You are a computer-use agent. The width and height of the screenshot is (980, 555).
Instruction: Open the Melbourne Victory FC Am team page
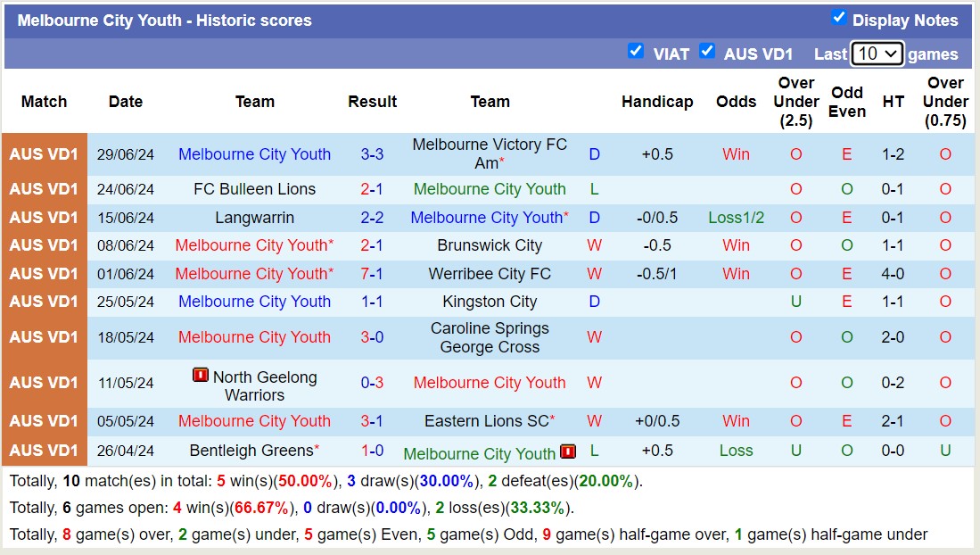point(490,153)
